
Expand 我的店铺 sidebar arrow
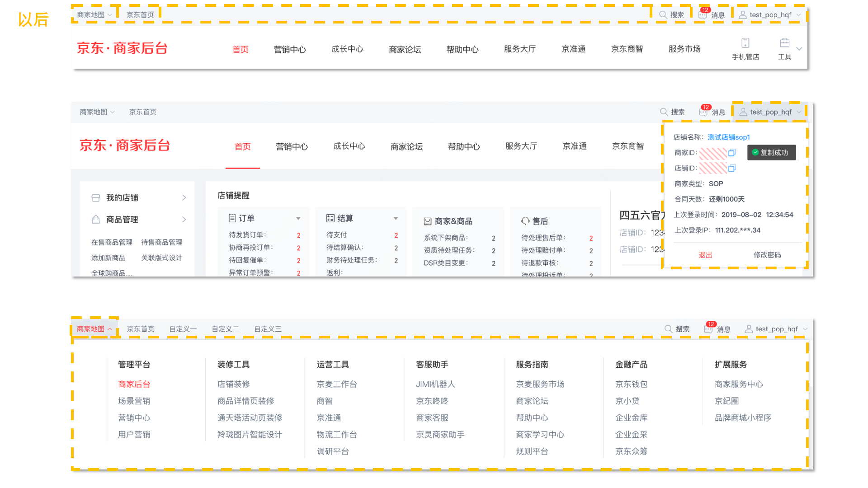click(x=184, y=198)
